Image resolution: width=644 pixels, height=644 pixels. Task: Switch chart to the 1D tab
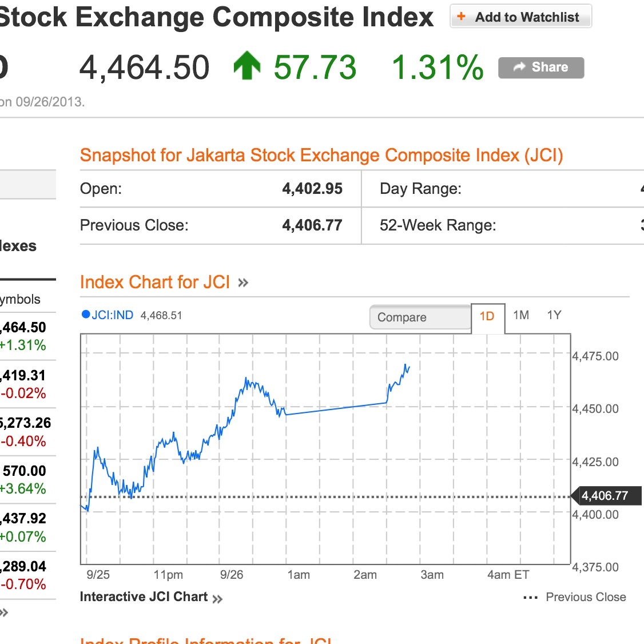(487, 316)
